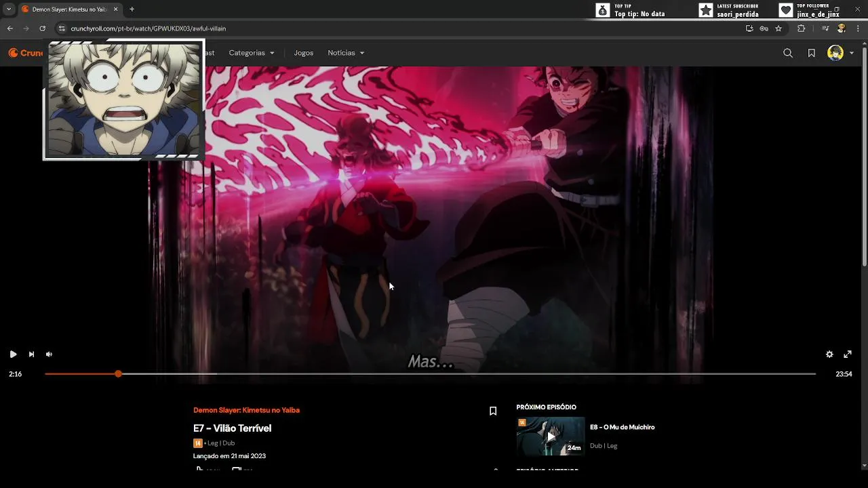Open E8 – O Mu de Muichiro title
This screenshot has width=868, height=488.
pyautogui.click(x=622, y=427)
